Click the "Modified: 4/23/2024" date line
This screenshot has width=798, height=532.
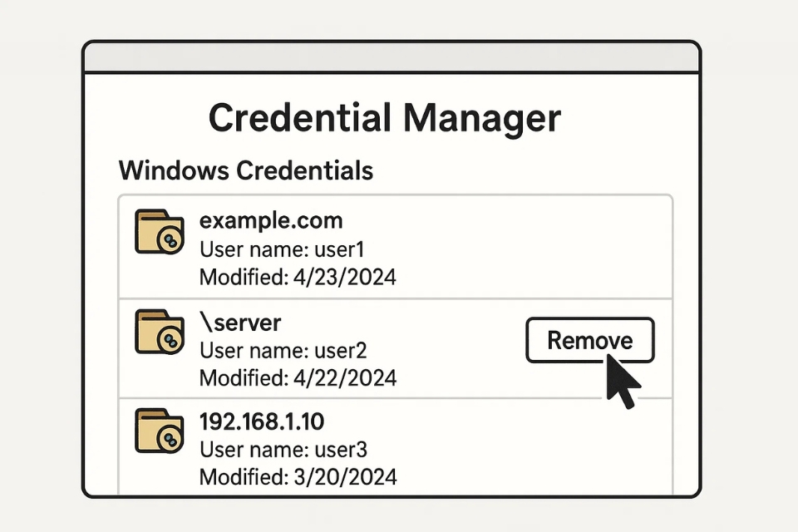point(298,277)
